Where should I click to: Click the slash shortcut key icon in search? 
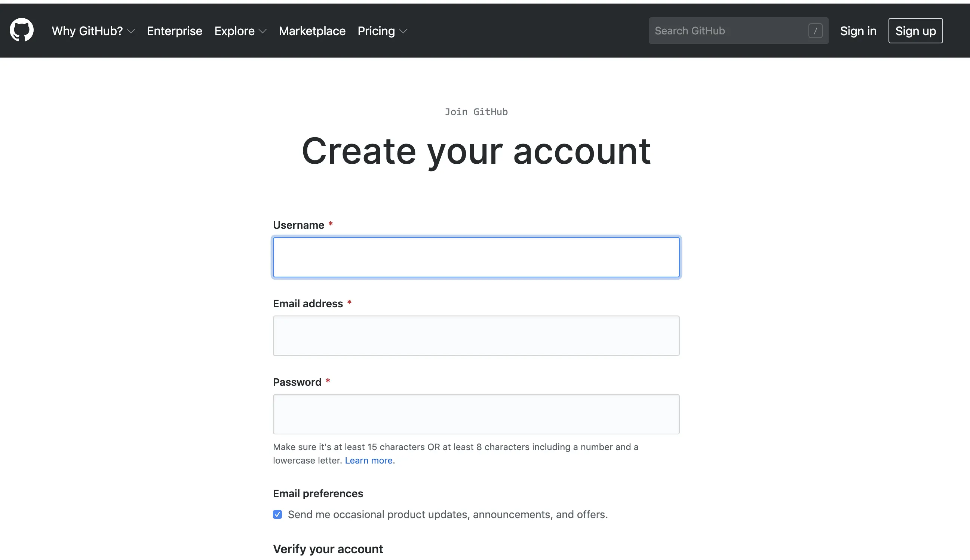point(815,31)
